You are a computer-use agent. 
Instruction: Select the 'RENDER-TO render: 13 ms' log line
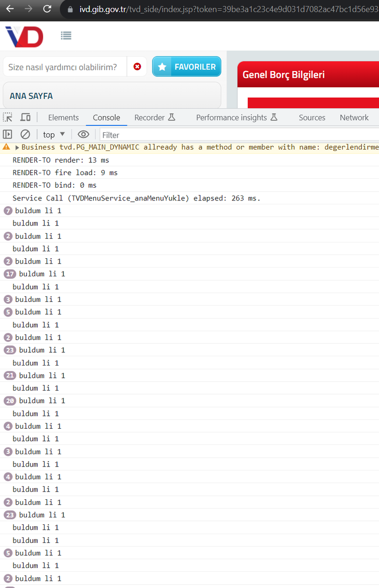pyautogui.click(x=61, y=160)
